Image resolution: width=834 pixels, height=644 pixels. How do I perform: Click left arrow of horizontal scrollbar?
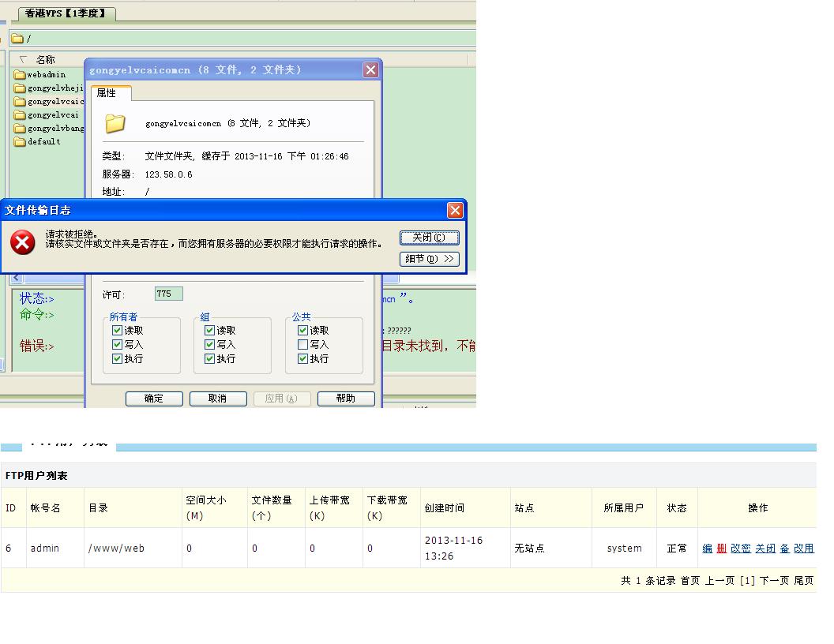(15, 279)
